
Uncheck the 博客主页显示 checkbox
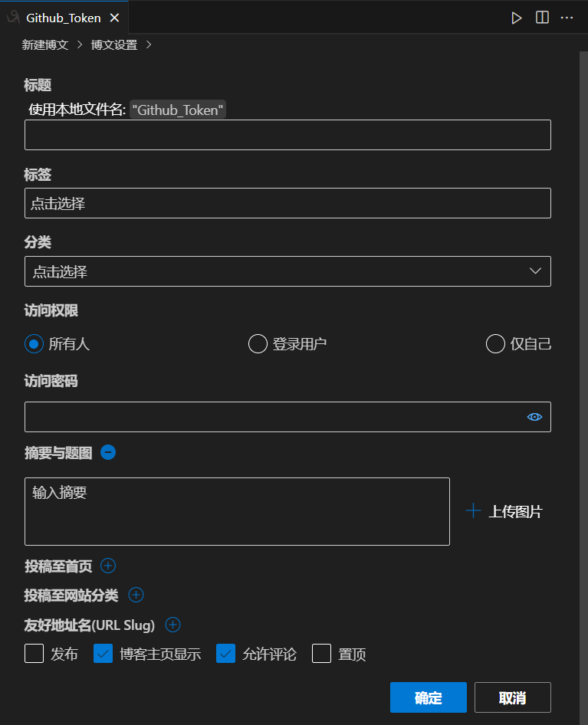(103, 654)
